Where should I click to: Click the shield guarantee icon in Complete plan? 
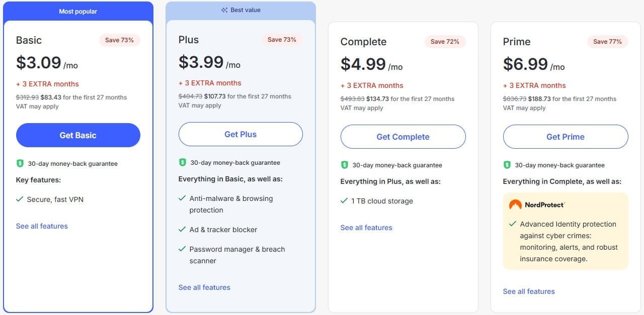tap(345, 165)
